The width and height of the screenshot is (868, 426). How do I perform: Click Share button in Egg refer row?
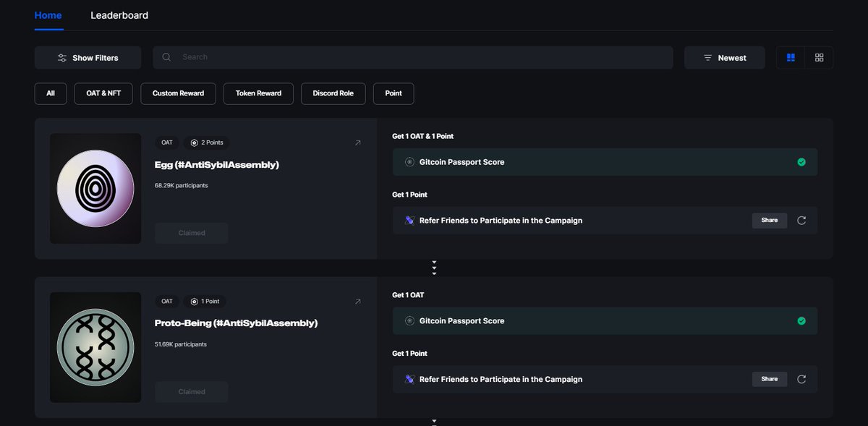(x=770, y=220)
